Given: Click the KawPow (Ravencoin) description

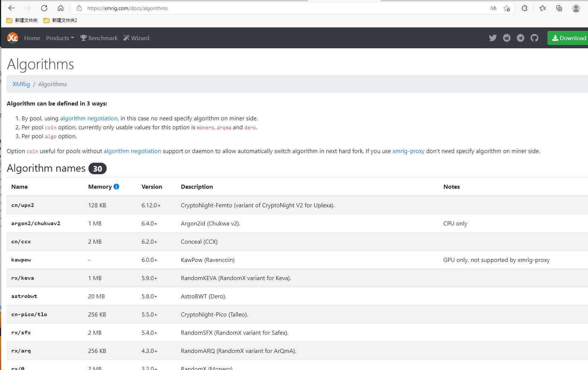Looking at the screenshot, I should (x=208, y=260).
